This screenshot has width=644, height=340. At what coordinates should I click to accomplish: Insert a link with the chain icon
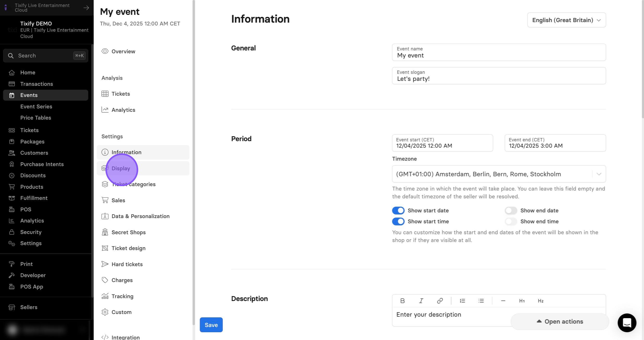point(440,301)
